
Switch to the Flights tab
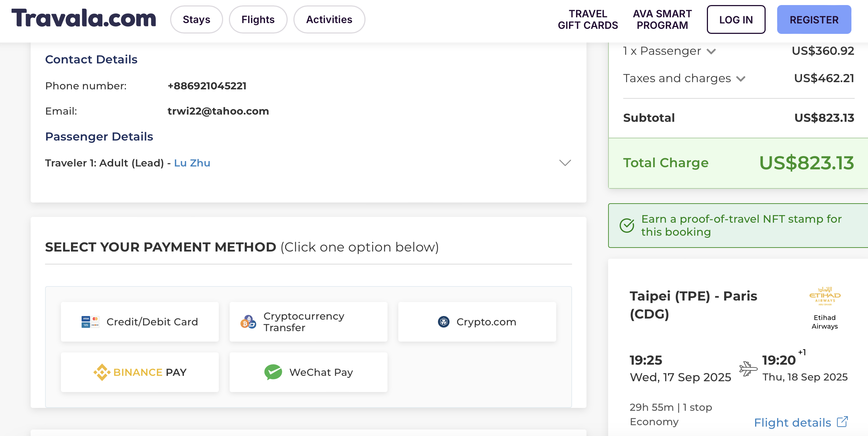tap(258, 19)
